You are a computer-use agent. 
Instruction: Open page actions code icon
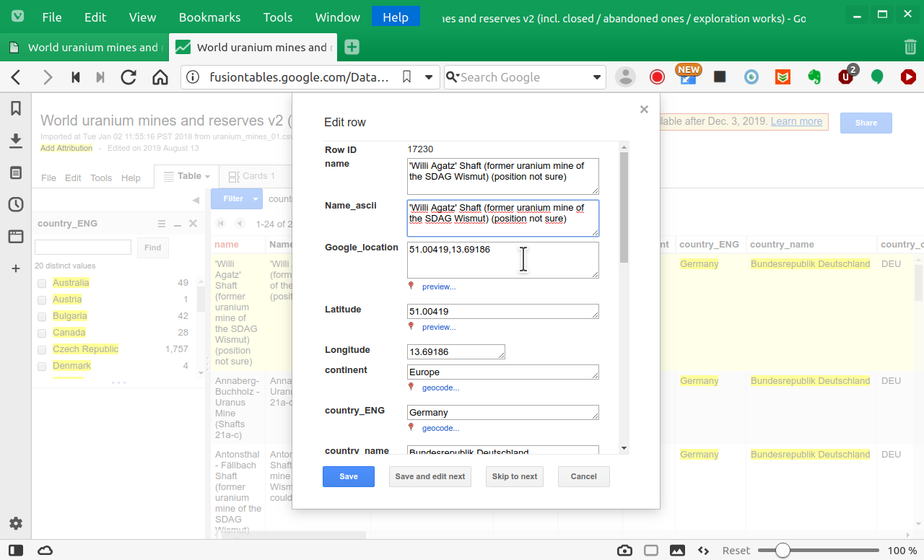pos(703,551)
